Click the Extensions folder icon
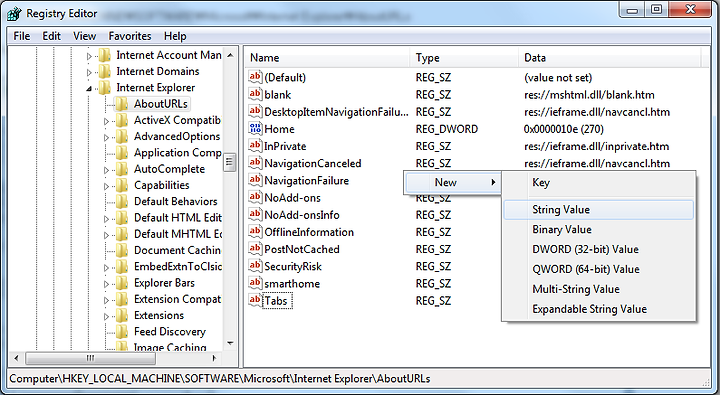This screenshot has width=720, height=395. pos(122,315)
